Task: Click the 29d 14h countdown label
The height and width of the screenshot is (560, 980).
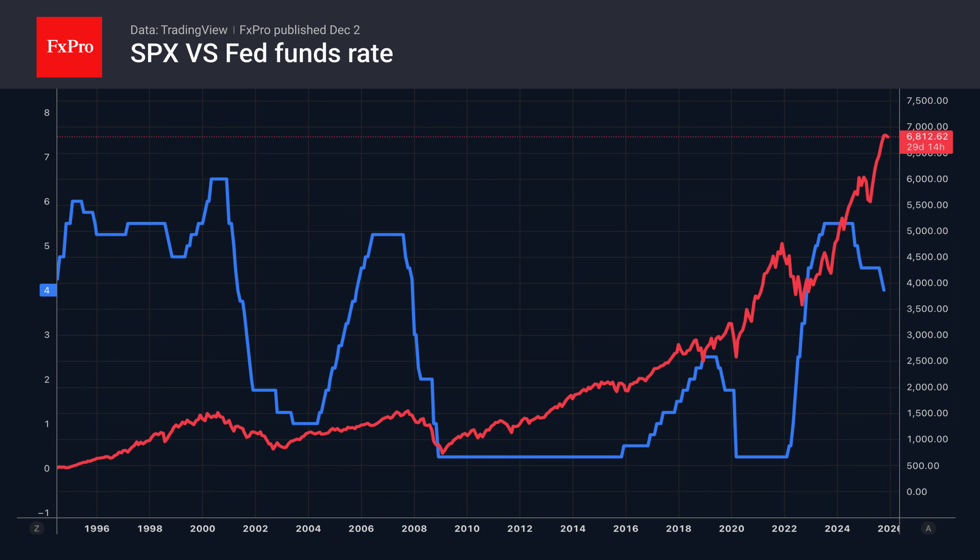Action: (926, 147)
